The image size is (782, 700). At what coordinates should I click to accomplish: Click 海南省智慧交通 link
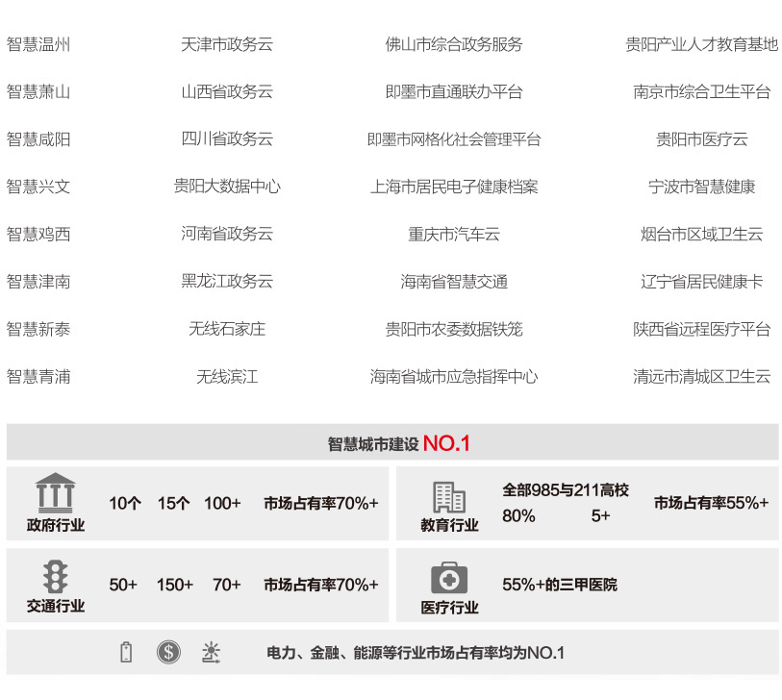coord(454,282)
